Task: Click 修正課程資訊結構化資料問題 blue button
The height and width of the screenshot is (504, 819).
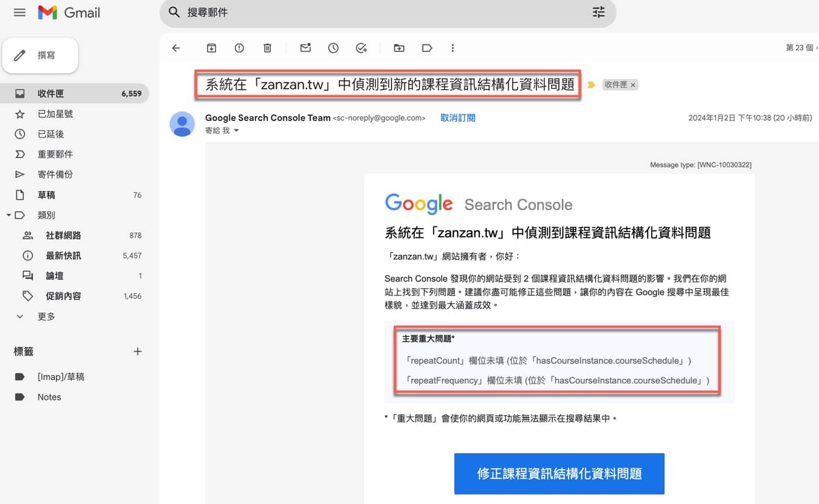Action: (559, 474)
